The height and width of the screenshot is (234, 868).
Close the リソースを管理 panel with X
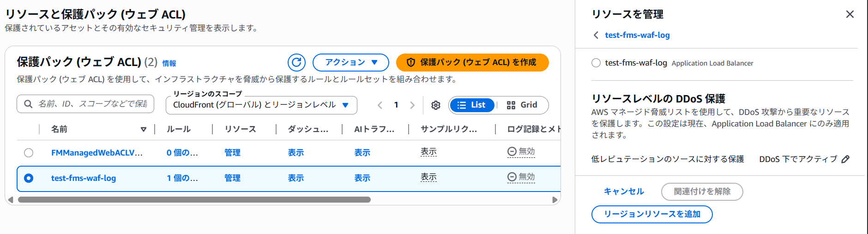tap(850, 14)
